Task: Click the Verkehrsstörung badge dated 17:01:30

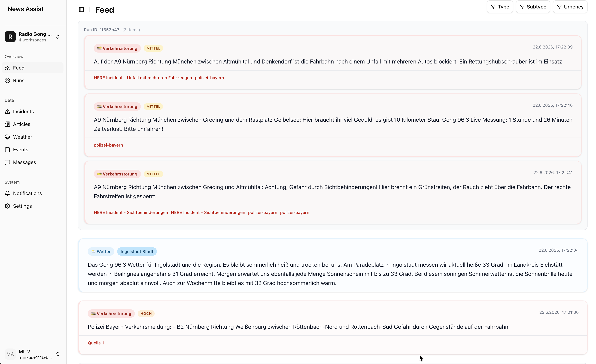Action: (x=111, y=314)
